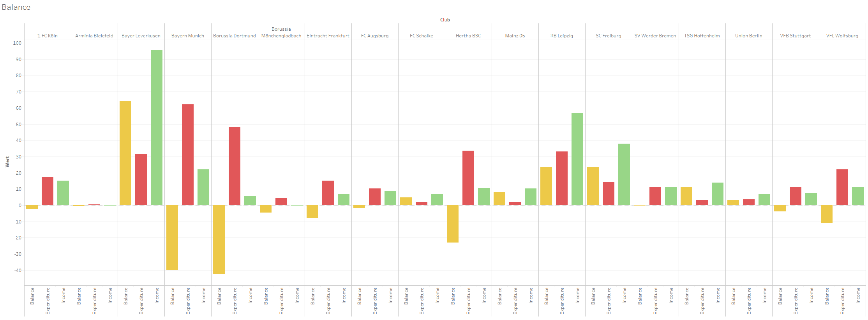Image resolution: width=868 pixels, height=320 pixels.
Task: Select the Income axis label under RB Leipzig
Action: pyautogui.click(x=577, y=295)
